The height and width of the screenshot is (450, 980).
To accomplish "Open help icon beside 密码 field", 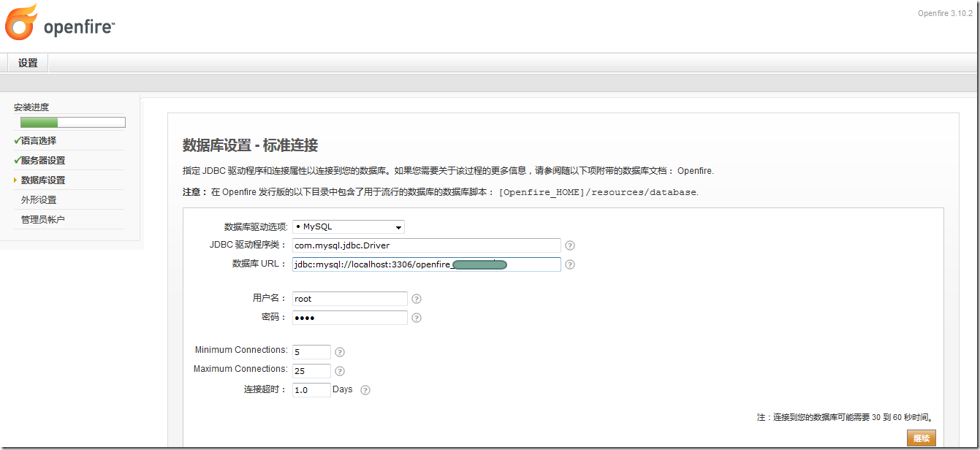I will tap(417, 318).
